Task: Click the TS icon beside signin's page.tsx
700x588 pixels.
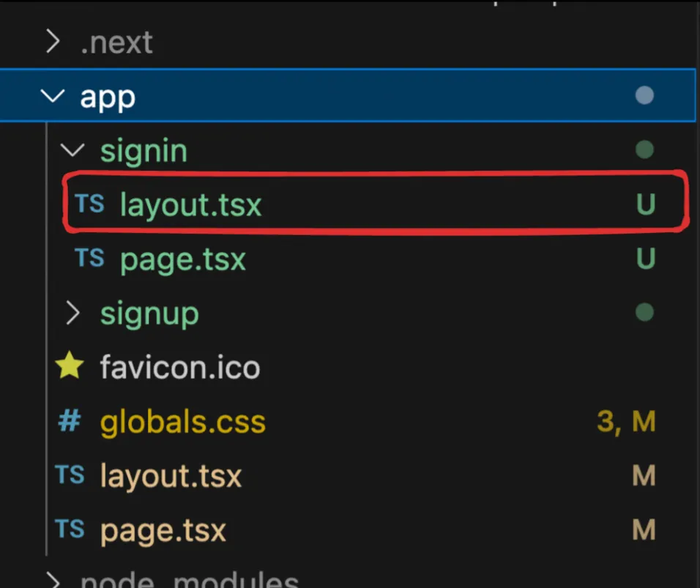Action: click(90, 258)
